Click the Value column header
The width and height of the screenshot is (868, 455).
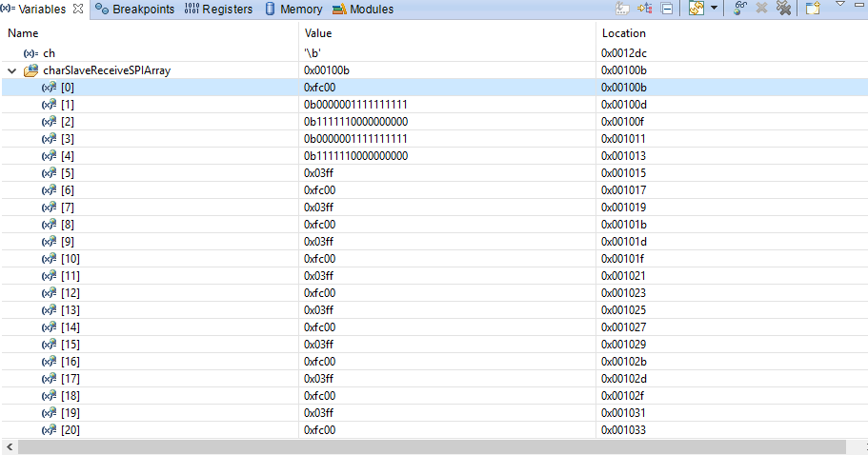click(318, 33)
